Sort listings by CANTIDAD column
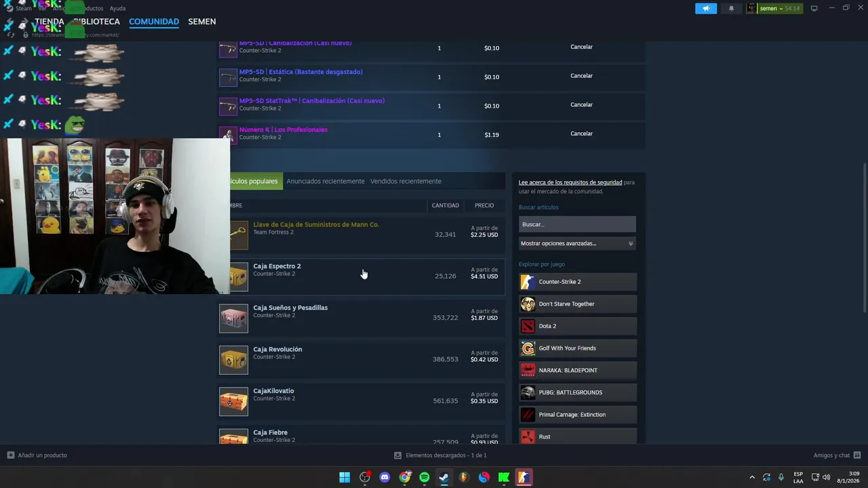Image resolution: width=868 pixels, height=488 pixels. pos(446,205)
